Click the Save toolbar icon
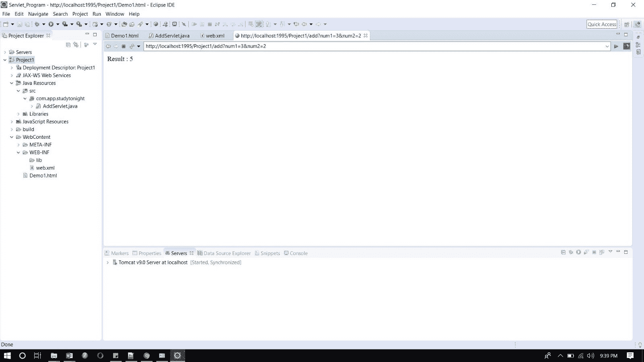This screenshot has width=644, height=362. pos(19,24)
